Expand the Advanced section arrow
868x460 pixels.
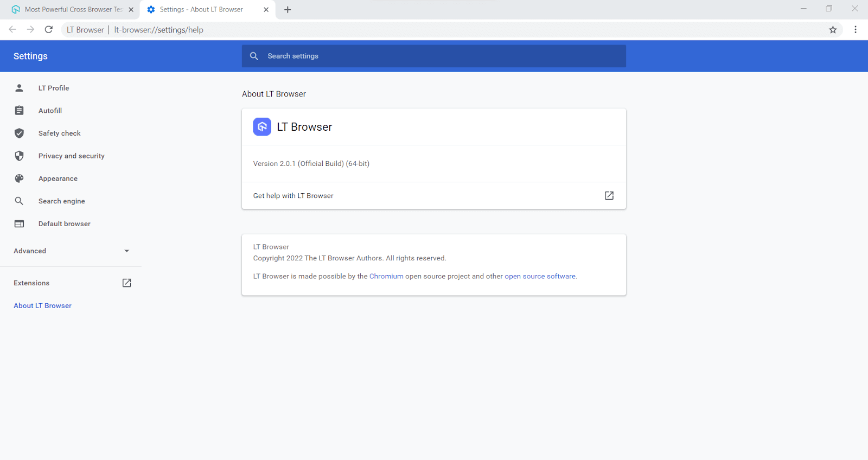point(126,251)
